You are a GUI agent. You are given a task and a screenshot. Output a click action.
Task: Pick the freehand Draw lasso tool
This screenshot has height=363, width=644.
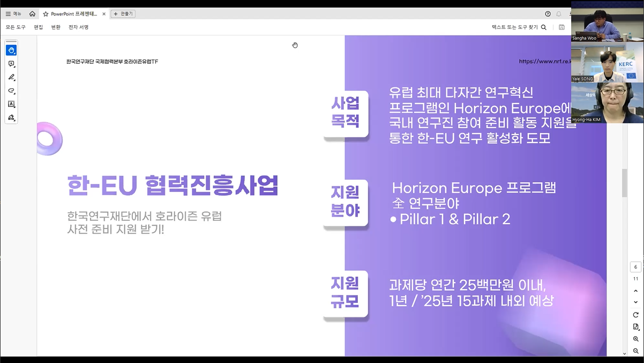pos(11,91)
